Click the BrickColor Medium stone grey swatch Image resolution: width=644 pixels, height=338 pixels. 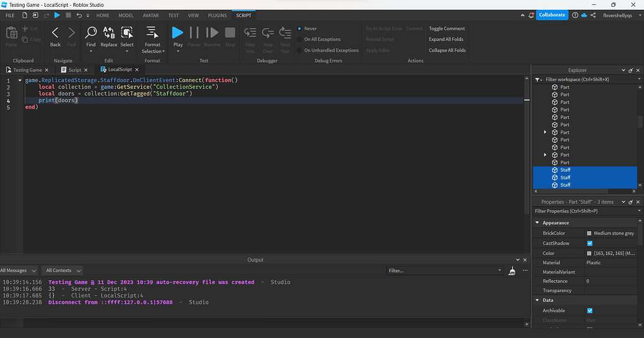pyautogui.click(x=589, y=234)
